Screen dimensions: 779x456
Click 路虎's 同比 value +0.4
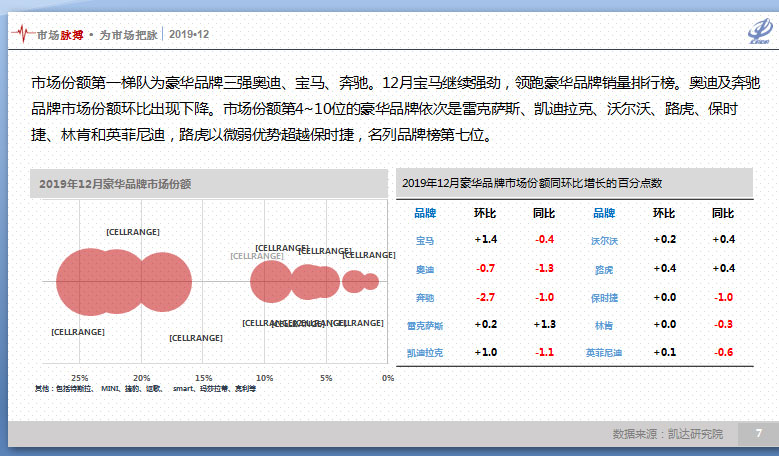click(x=723, y=268)
